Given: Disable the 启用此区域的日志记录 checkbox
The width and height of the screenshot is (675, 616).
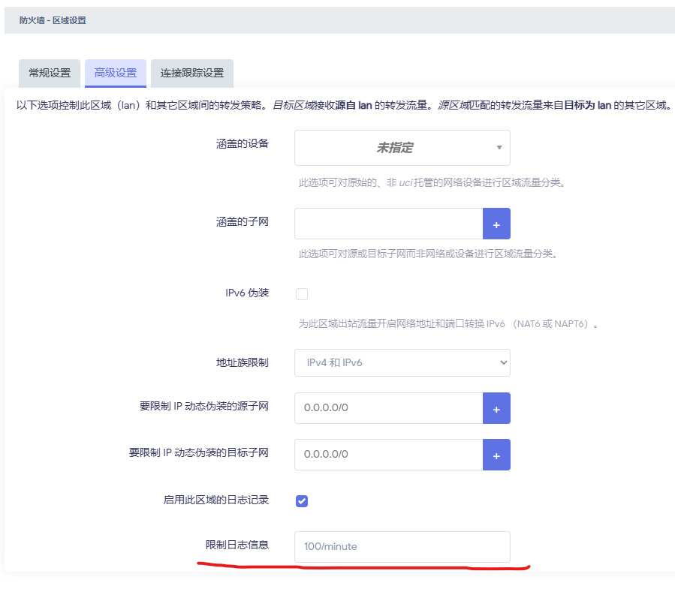Looking at the screenshot, I should pos(302,500).
